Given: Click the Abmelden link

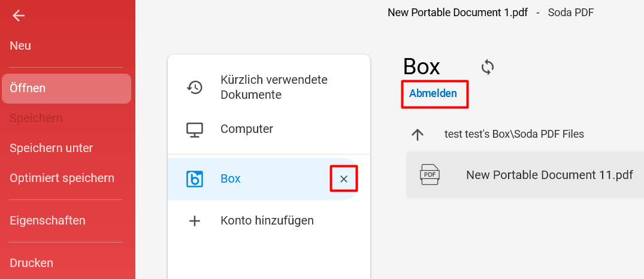Looking at the screenshot, I should [433, 93].
